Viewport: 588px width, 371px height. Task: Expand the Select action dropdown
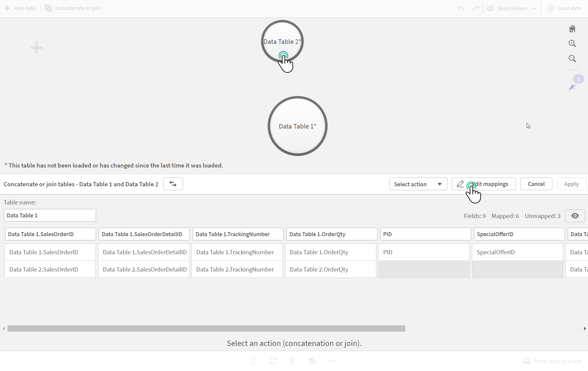point(439,184)
